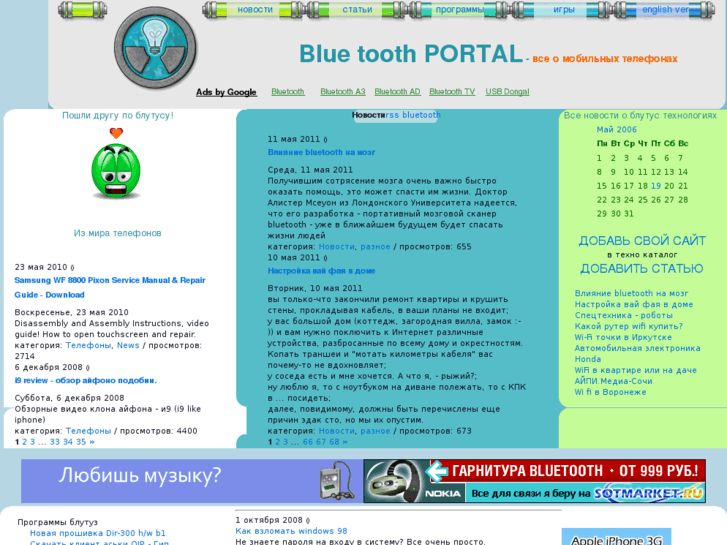Click the Любишь музыку? banner
The height and width of the screenshot is (545, 727).
tap(191, 481)
